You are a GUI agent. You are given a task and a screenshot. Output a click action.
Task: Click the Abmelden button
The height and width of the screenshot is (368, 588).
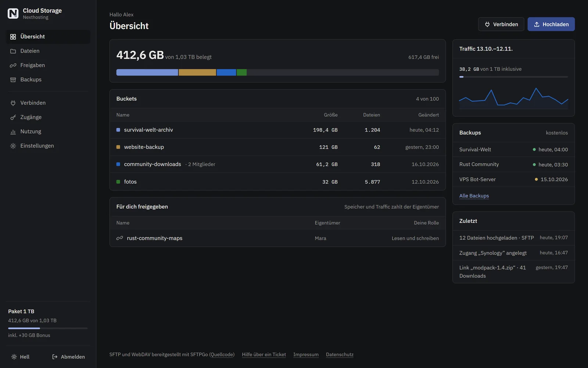(x=68, y=357)
